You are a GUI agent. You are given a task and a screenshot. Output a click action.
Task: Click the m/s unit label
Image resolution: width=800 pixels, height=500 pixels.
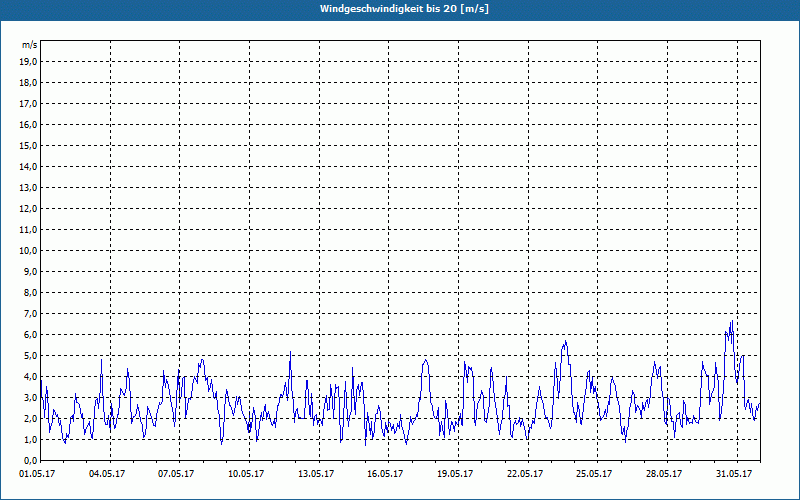(30, 45)
